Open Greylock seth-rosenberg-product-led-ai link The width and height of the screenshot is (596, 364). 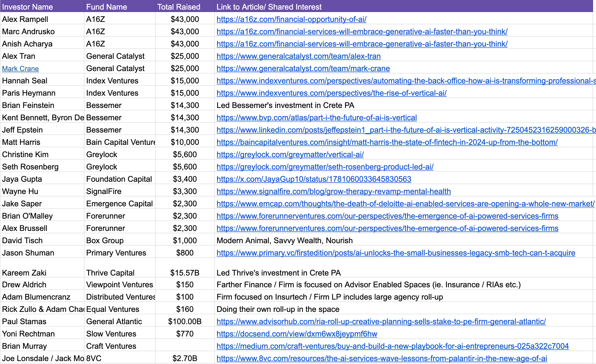[325, 167]
